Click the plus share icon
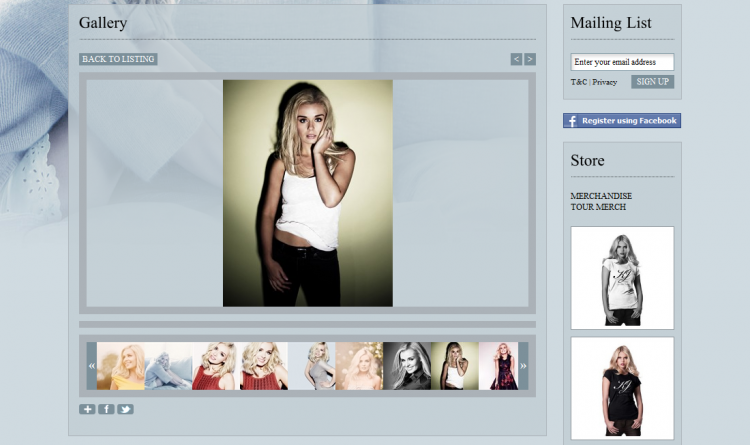750x445 pixels. coord(87,409)
